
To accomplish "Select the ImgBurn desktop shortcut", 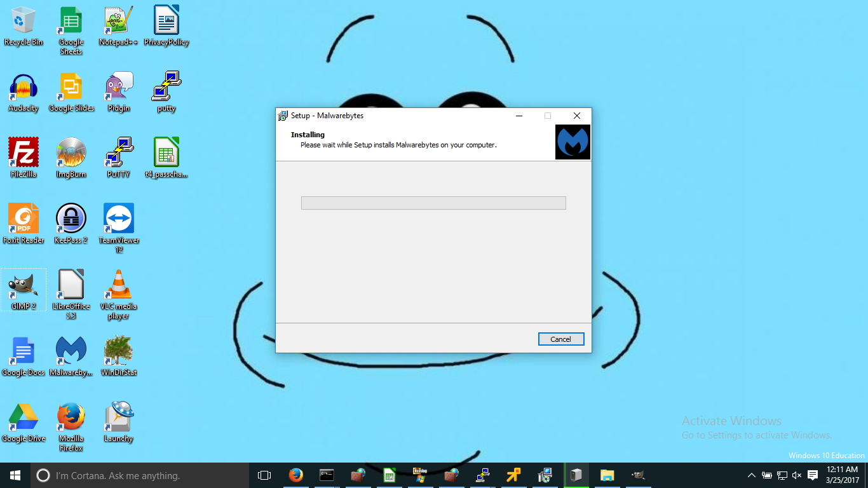I will point(71,158).
